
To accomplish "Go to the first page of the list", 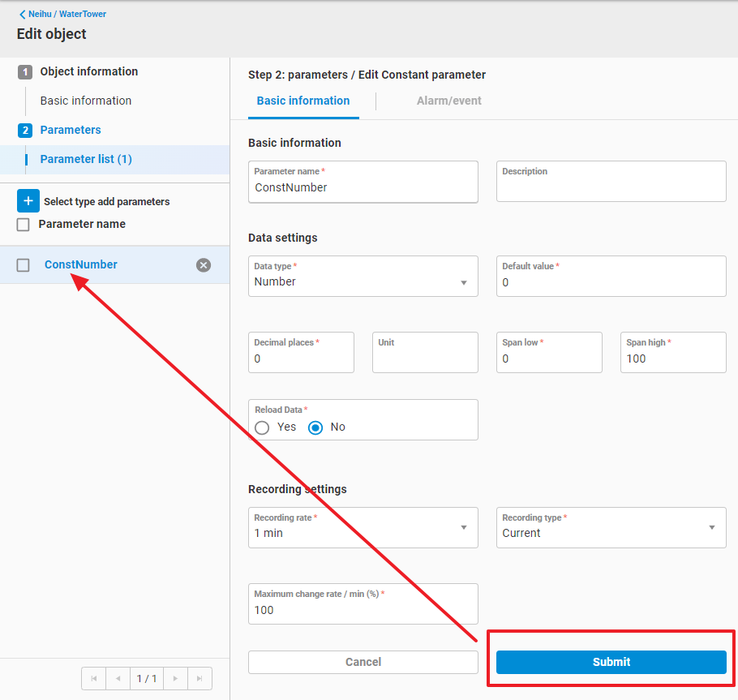I will 94,678.
